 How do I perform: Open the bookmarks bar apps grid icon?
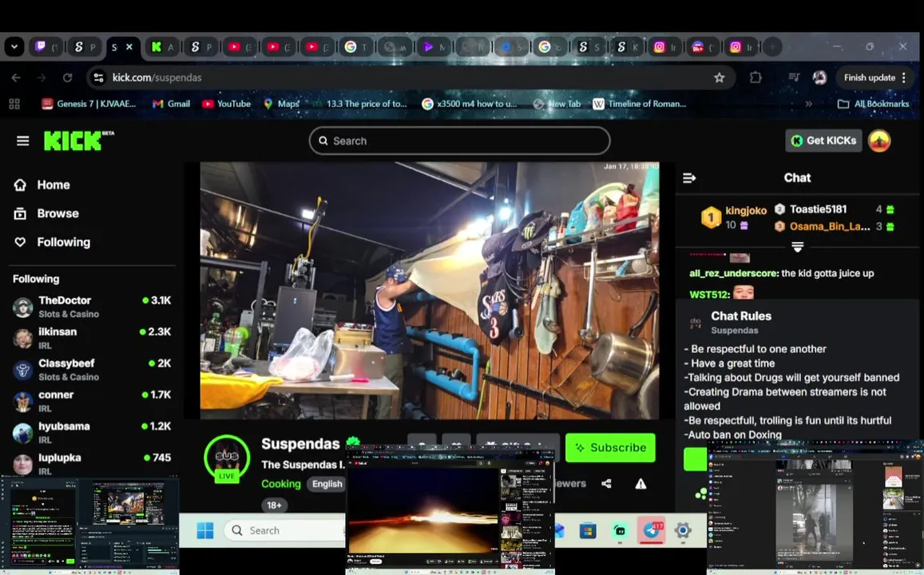click(14, 104)
